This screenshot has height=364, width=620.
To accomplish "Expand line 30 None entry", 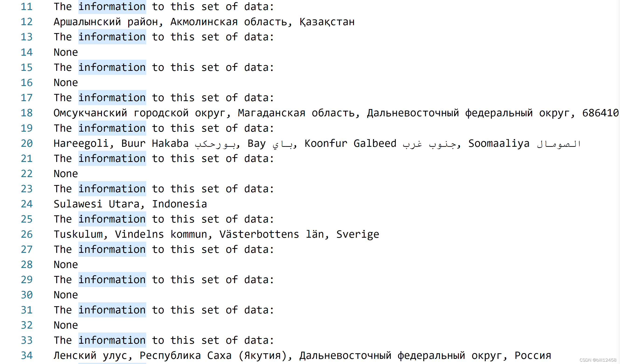I will click(66, 295).
